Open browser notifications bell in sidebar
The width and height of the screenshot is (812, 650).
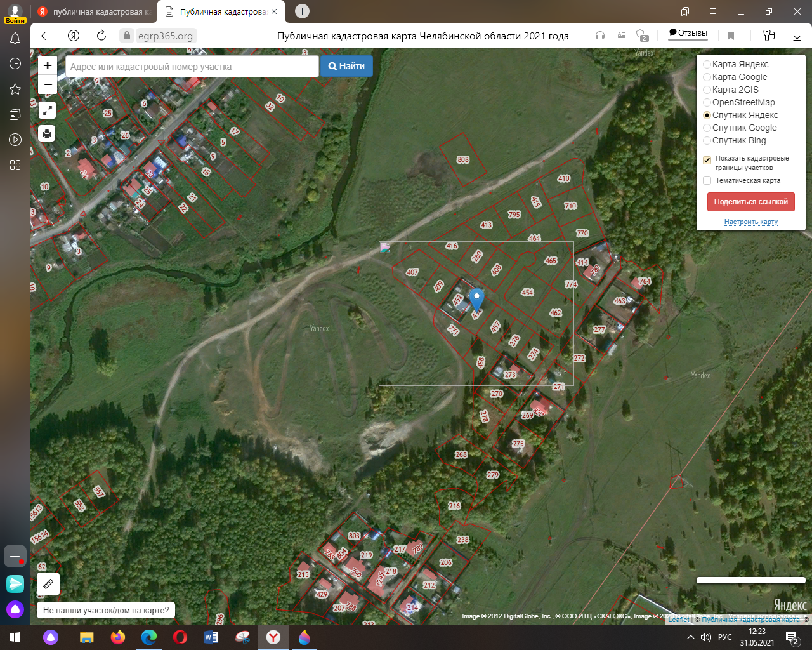[15, 39]
